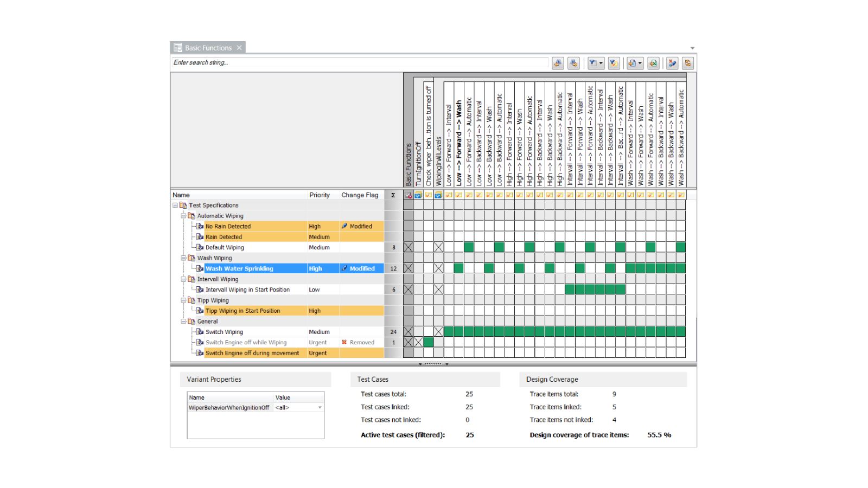Click the sigma sum column header
This screenshot has width=868, height=488.
pos(393,195)
